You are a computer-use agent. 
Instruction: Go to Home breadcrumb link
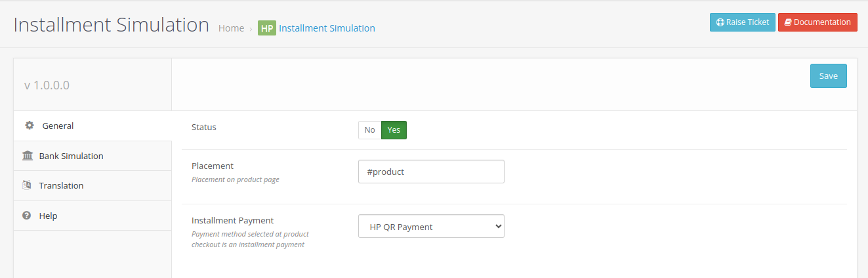click(231, 28)
